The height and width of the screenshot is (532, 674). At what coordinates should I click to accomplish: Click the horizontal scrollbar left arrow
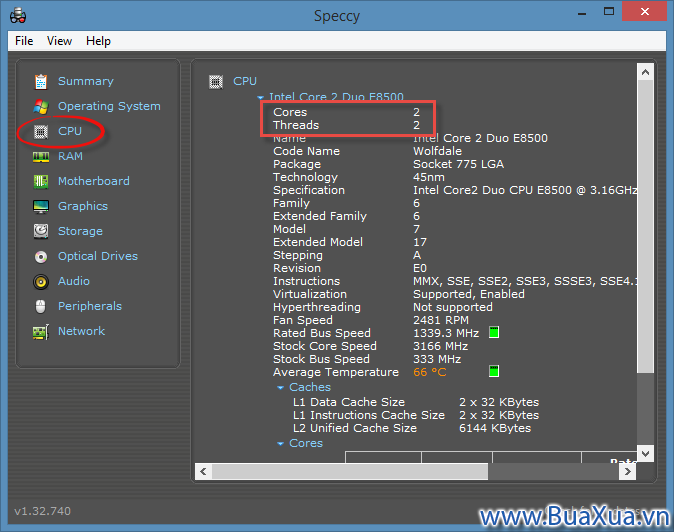point(203,471)
